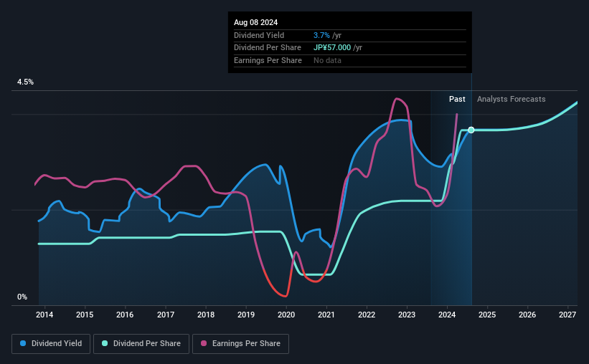Click the 2020 year tick label
The image size is (589, 364).
(x=286, y=315)
